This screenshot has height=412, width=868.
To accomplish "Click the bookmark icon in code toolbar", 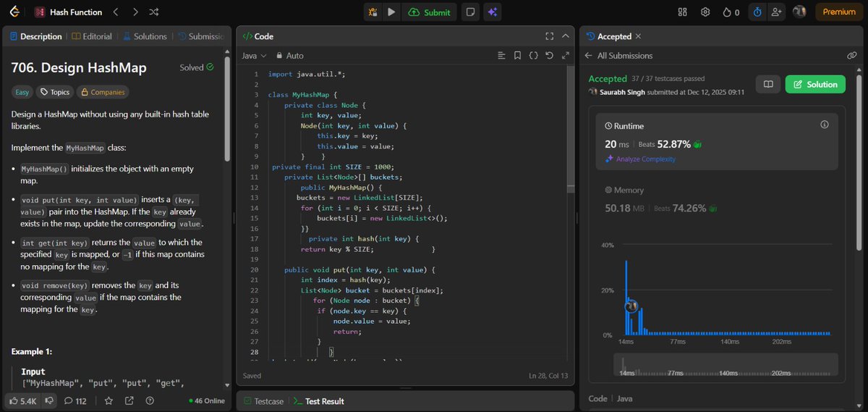I will [517, 56].
